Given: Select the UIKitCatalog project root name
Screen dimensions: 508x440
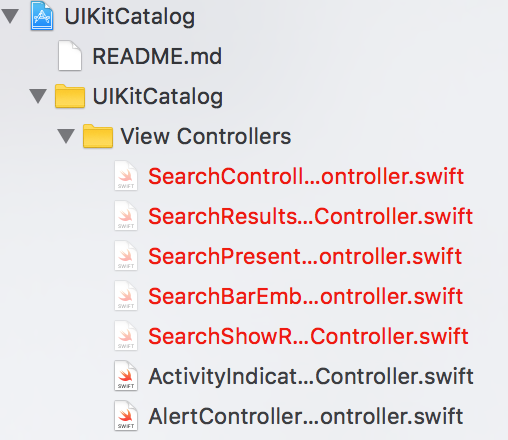Looking at the screenshot, I should click(130, 17).
